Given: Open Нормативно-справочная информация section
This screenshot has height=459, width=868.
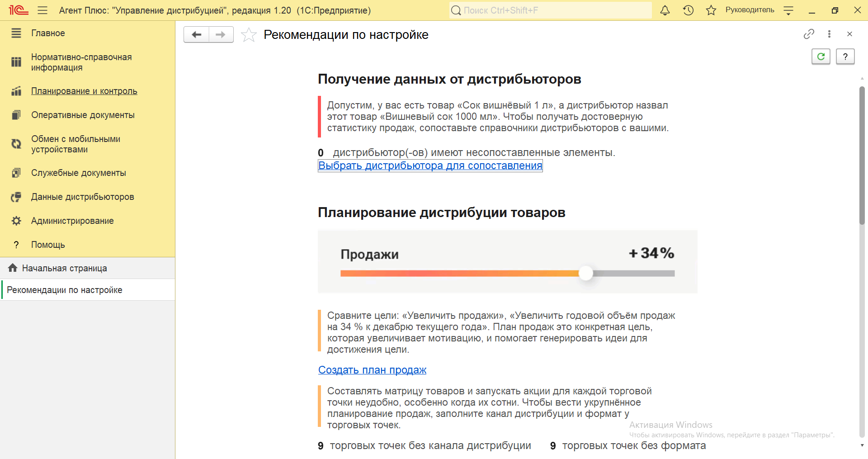Looking at the screenshot, I should click(81, 62).
